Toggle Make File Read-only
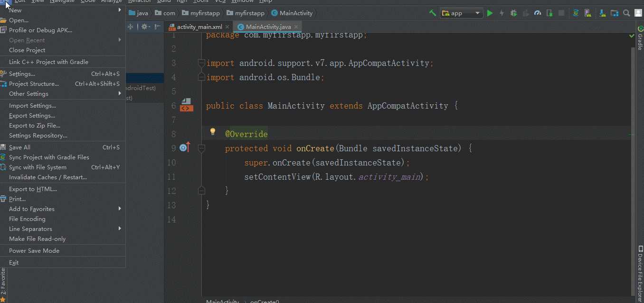 tap(63, 239)
